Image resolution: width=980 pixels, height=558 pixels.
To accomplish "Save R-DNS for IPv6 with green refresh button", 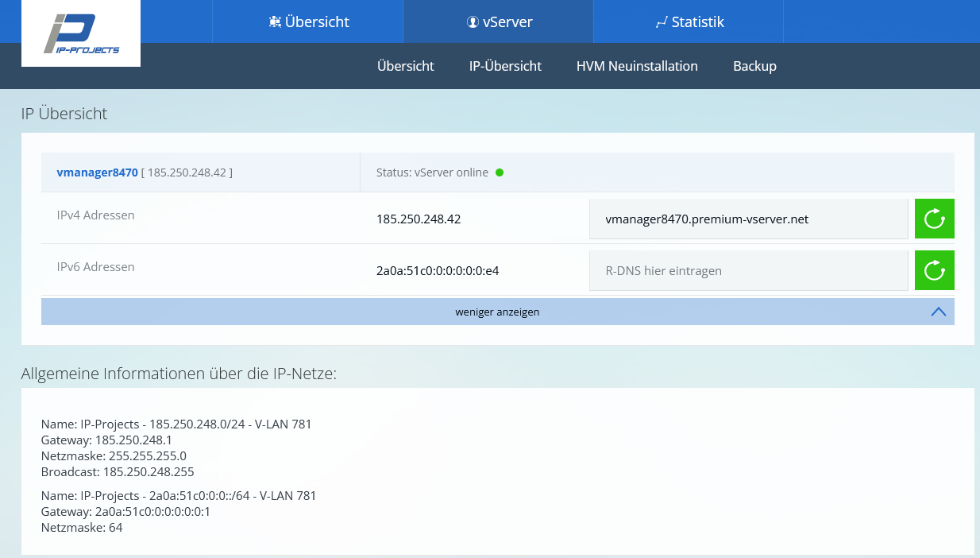I will (x=935, y=270).
